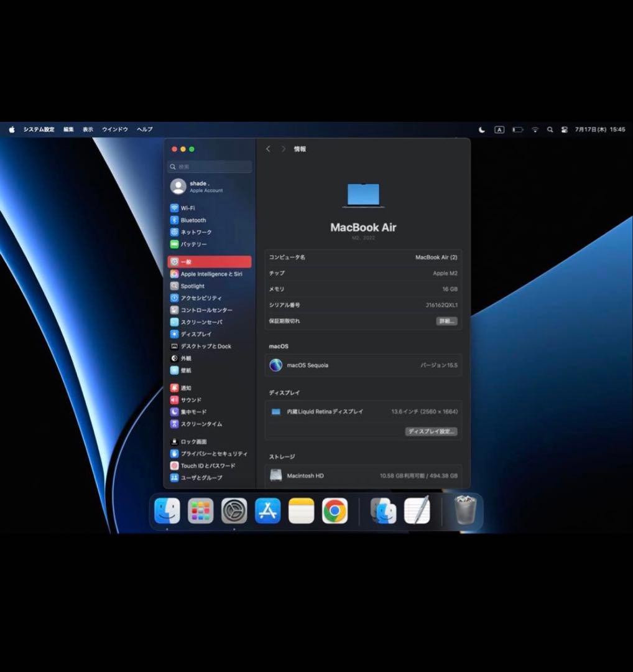The height and width of the screenshot is (672, 633).
Task: Click the 詳細... warranty details button
Action: coord(446,321)
